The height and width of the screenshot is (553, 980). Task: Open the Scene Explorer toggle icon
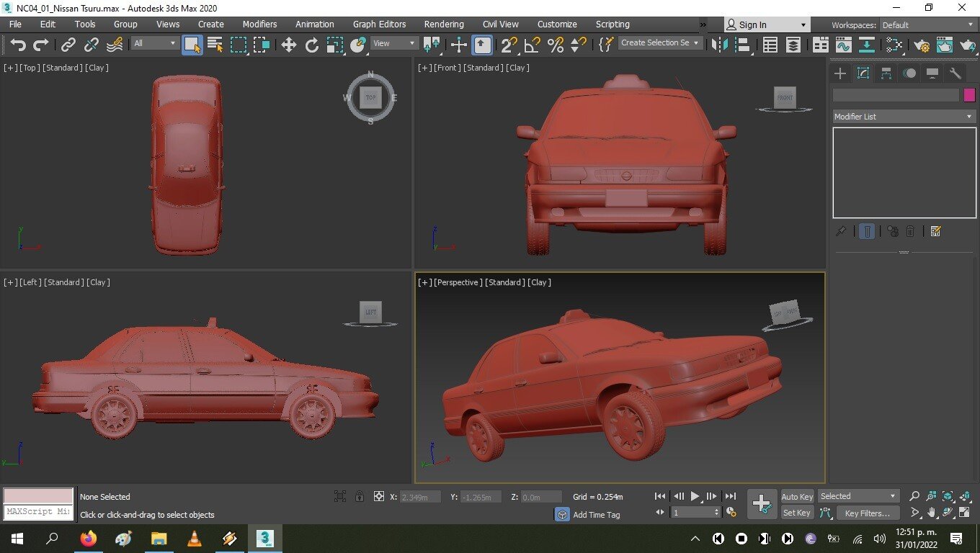[770, 45]
